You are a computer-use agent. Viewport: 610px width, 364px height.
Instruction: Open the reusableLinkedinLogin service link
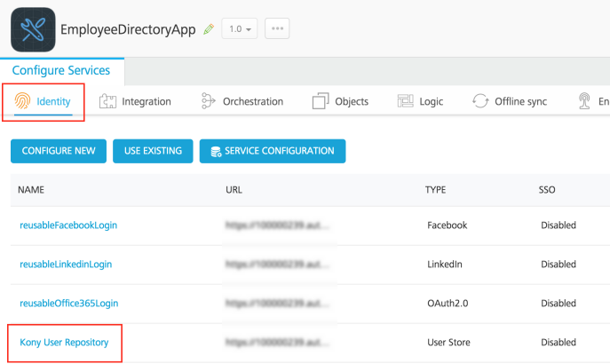[66, 264]
